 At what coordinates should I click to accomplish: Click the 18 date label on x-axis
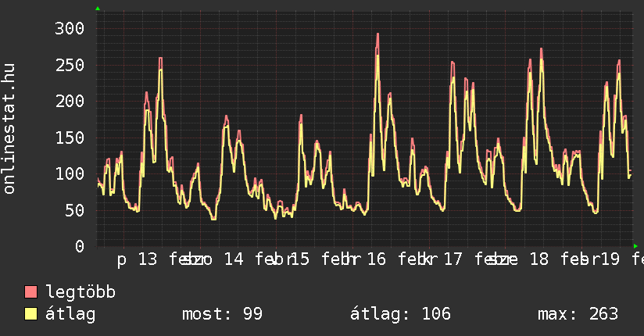click(x=538, y=259)
